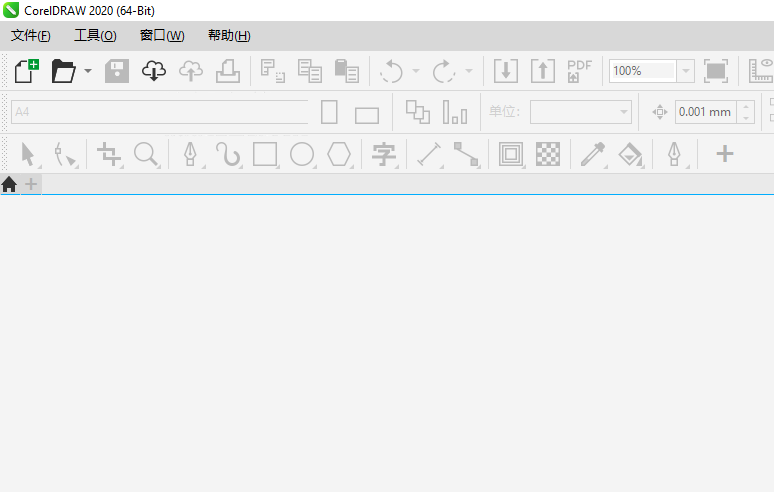Select the Shape node-edit tool

tap(66, 154)
